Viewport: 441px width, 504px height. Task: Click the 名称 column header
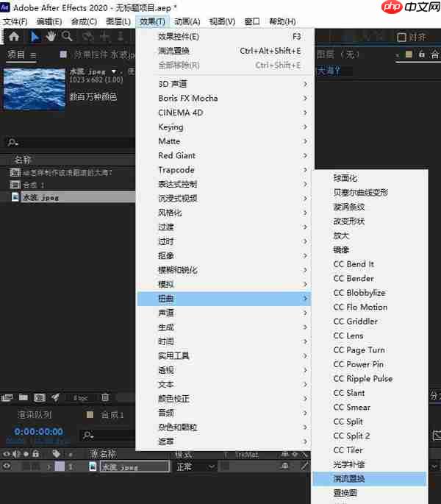tap(22, 160)
